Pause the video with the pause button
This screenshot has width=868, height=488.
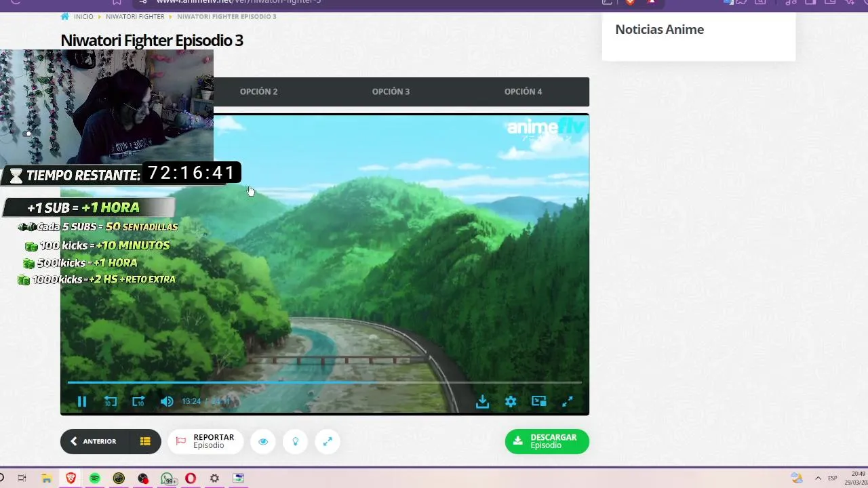[82, 401]
